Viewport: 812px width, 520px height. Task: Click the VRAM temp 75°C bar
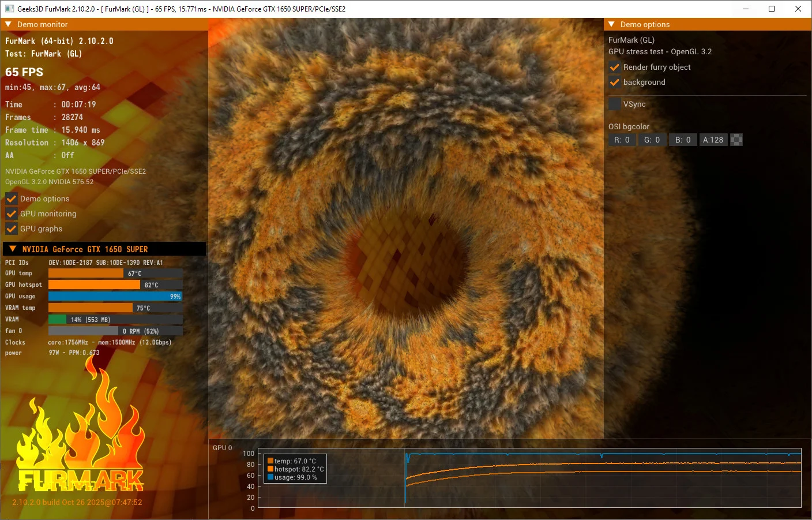click(x=115, y=308)
